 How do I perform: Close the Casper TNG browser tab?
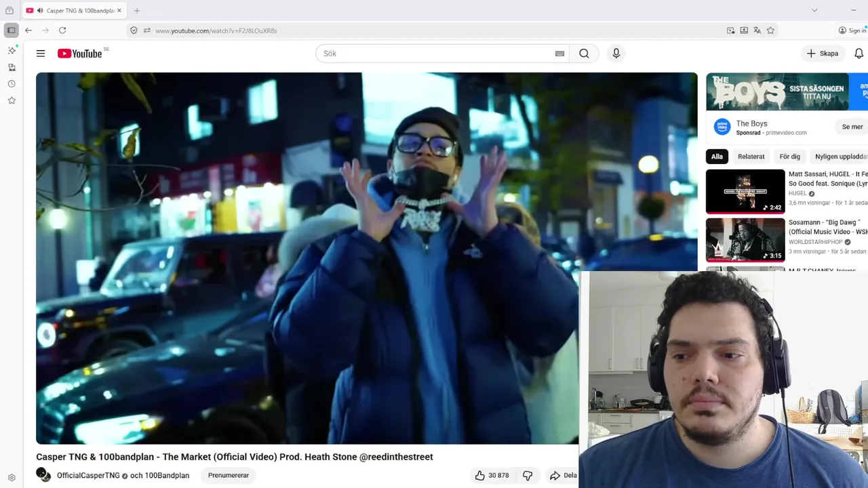tap(119, 11)
